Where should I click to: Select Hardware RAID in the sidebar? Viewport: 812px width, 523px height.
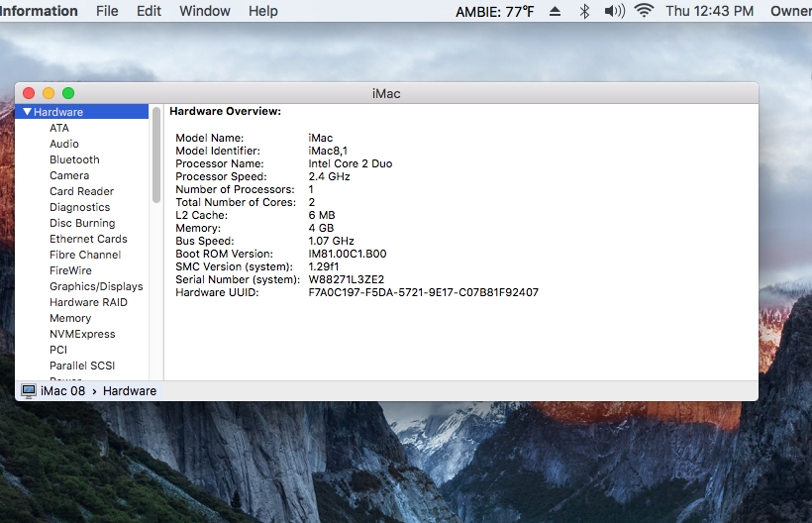(88, 302)
